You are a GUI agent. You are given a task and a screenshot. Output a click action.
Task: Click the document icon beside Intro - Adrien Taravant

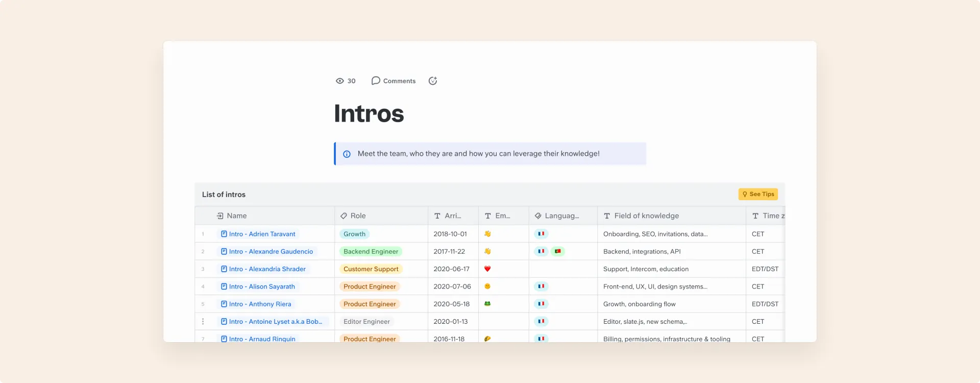224,234
